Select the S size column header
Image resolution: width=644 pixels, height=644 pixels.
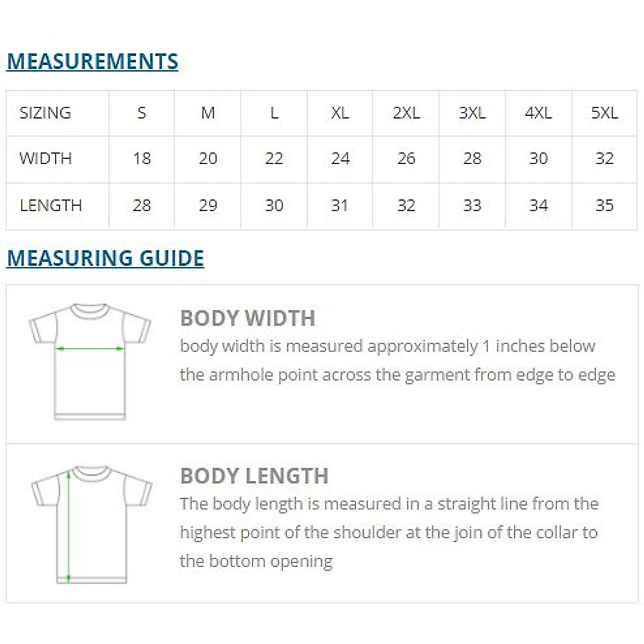(142, 113)
